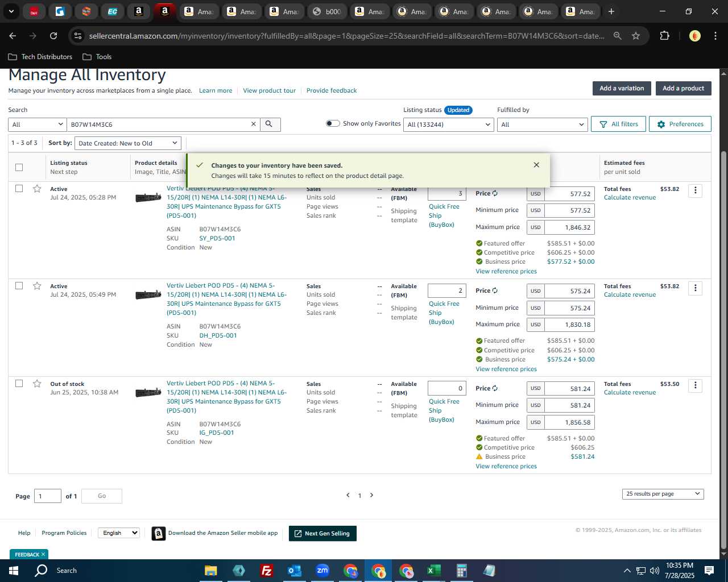
Task: Check the checkbox for SY_PD5-001 row
Action: [x=19, y=189]
